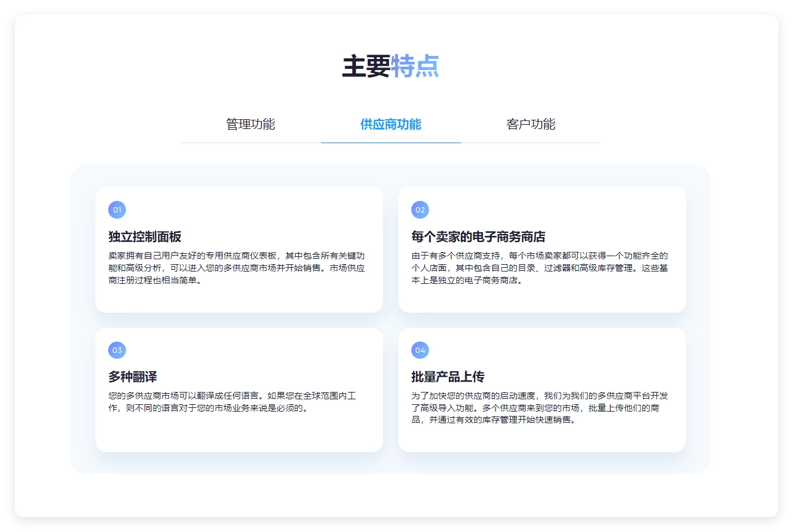Click the dark 主要 part of the title
Screen dimensions: 793x532
pyautogui.click(x=366, y=66)
